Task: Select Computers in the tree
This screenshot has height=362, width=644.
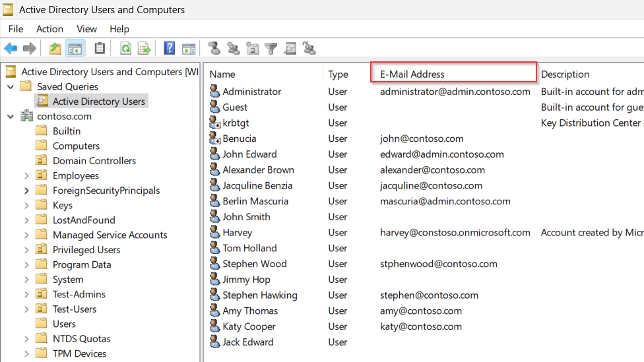Action: coord(76,146)
